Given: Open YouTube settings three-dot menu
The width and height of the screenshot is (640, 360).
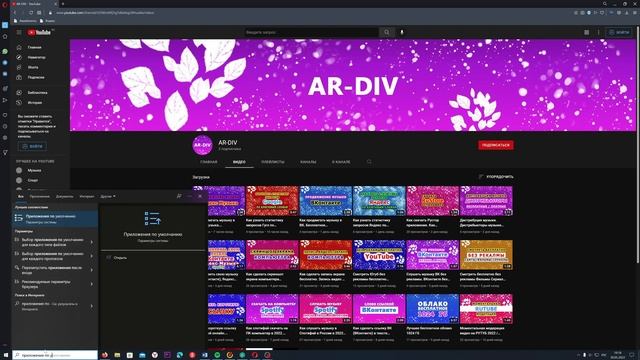Looking at the screenshot, I should pyautogui.click(x=599, y=32).
